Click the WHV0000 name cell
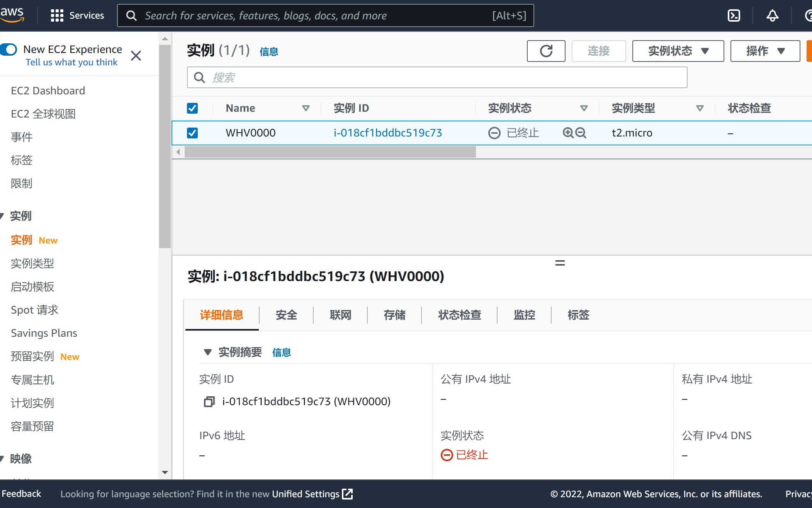812x508 pixels. (x=251, y=133)
